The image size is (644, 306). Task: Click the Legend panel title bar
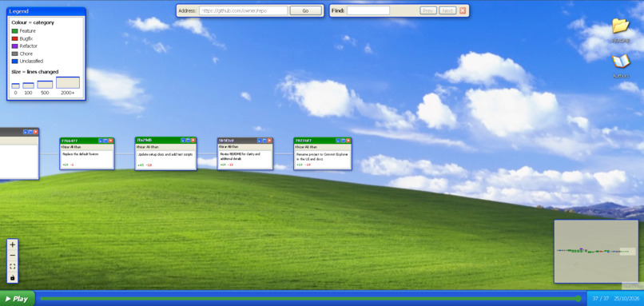[x=46, y=11]
